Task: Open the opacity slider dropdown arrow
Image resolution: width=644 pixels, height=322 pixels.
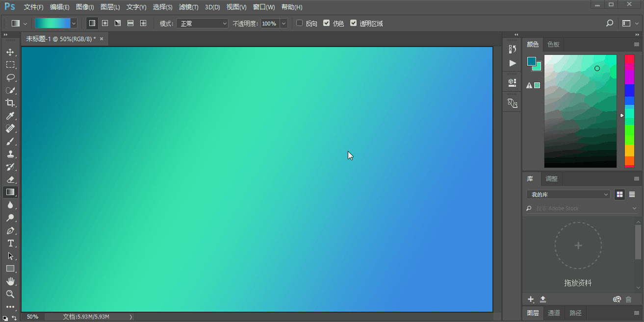Action: [283, 24]
